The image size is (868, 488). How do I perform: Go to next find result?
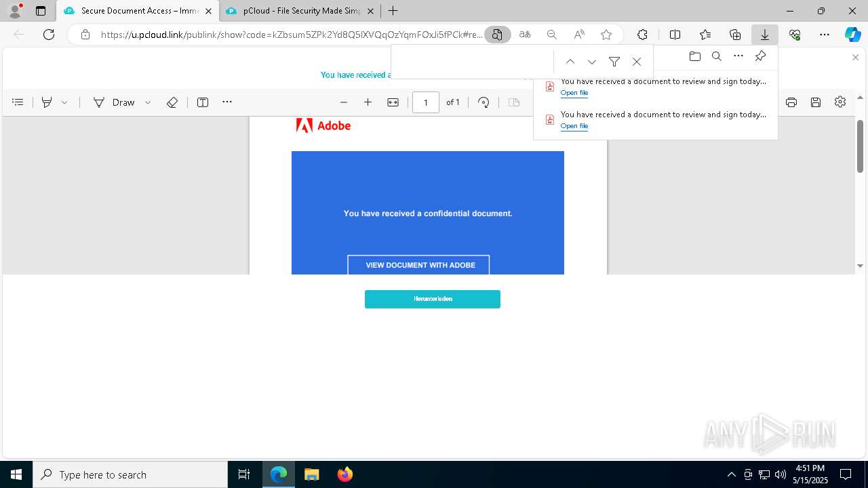pos(592,62)
